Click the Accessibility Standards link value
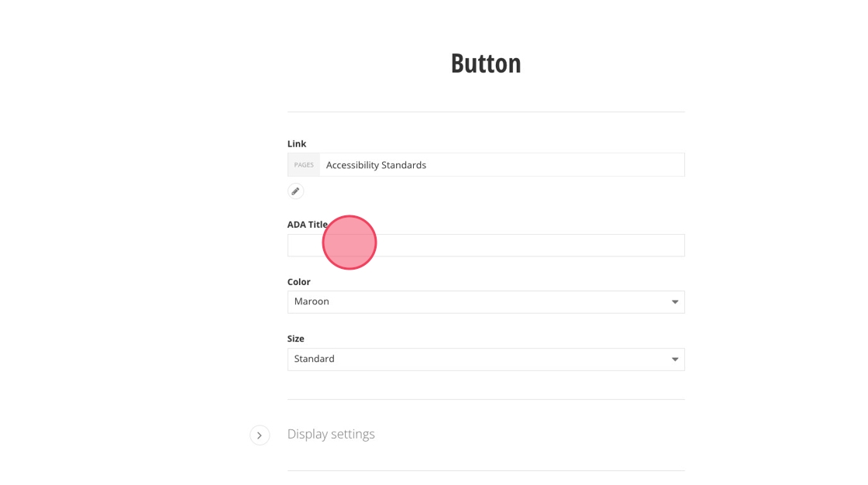The width and height of the screenshot is (868, 485). click(x=376, y=165)
